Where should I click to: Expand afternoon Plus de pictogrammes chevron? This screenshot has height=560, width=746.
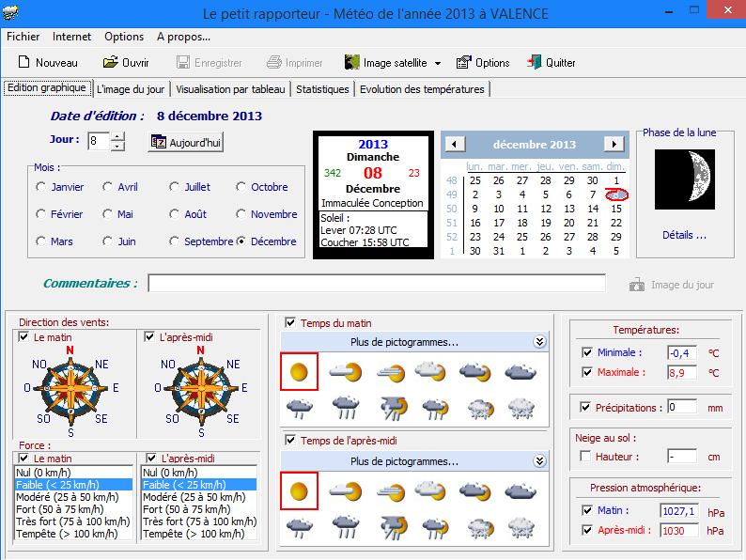click(539, 461)
